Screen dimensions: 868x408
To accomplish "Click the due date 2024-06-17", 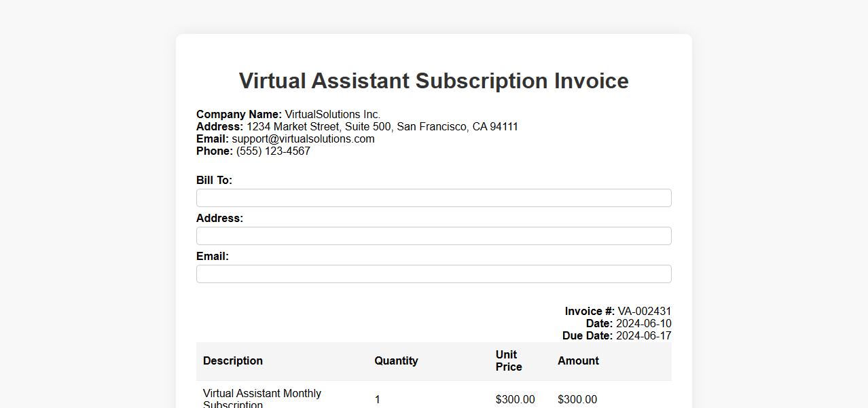I will [x=643, y=335].
